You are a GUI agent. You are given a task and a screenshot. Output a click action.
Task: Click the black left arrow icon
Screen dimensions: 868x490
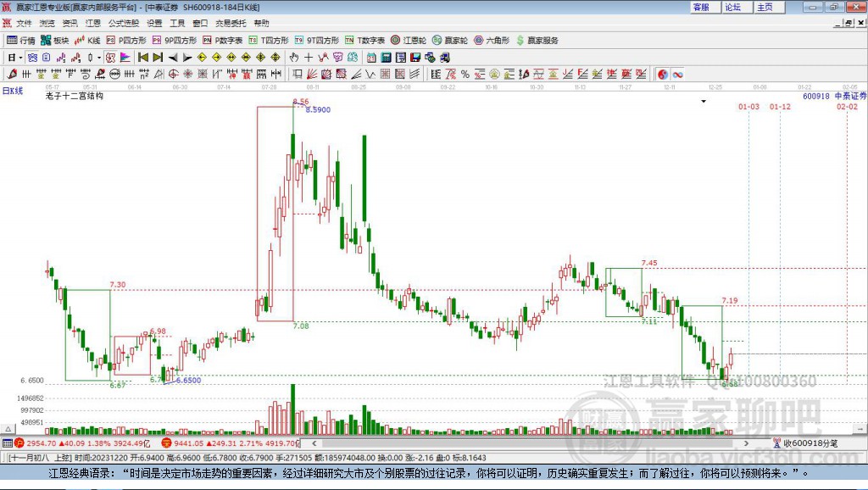173,58
